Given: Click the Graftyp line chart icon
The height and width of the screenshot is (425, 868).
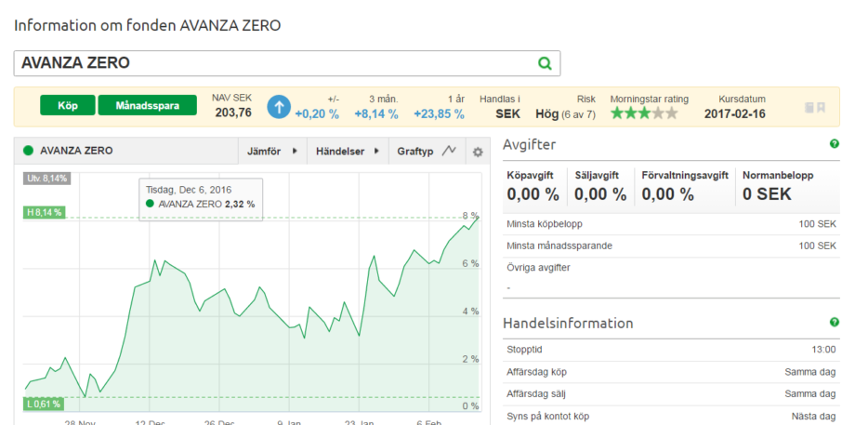Looking at the screenshot, I should pyautogui.click(x=449, y=151).
